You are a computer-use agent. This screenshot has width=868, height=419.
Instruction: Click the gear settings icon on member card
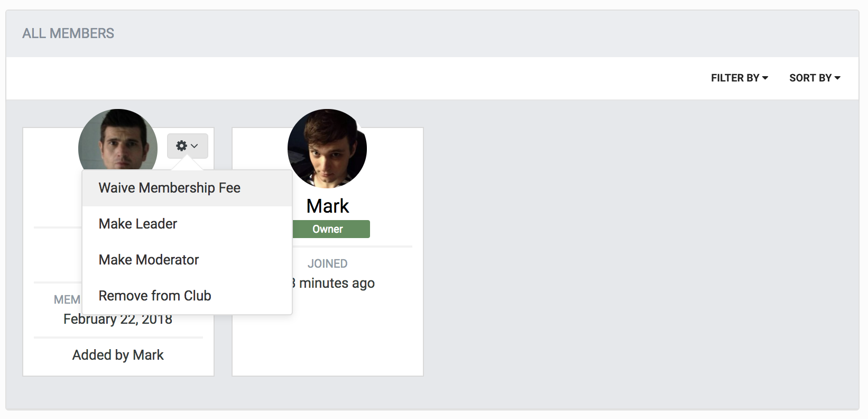click(x=181, y=145)
